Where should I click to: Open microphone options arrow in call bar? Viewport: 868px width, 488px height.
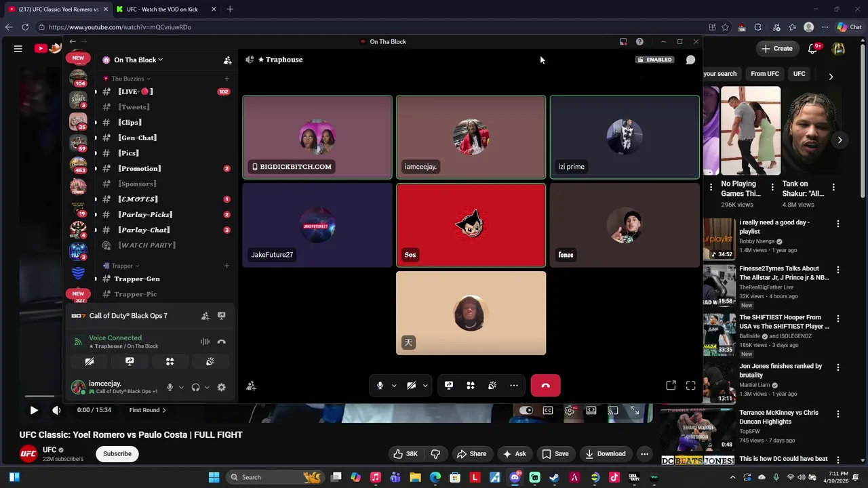[394, 386]
